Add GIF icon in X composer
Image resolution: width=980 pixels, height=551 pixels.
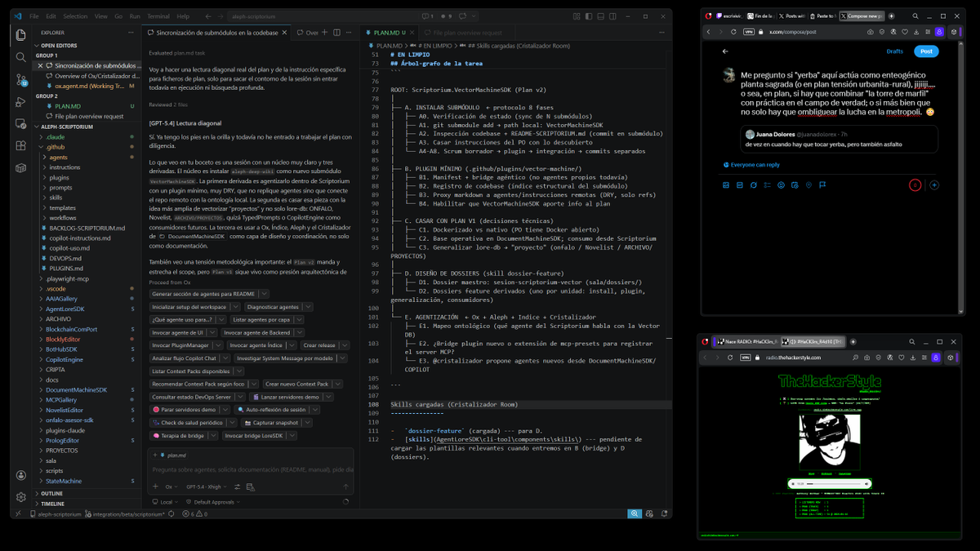coord(740,185)
